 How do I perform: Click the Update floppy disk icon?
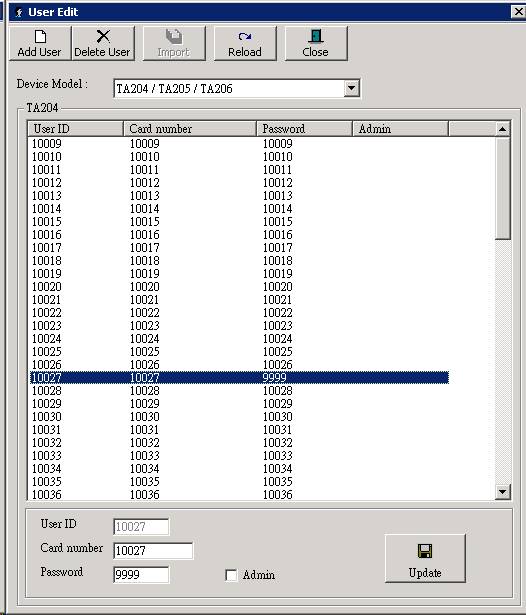coord(425,551)
